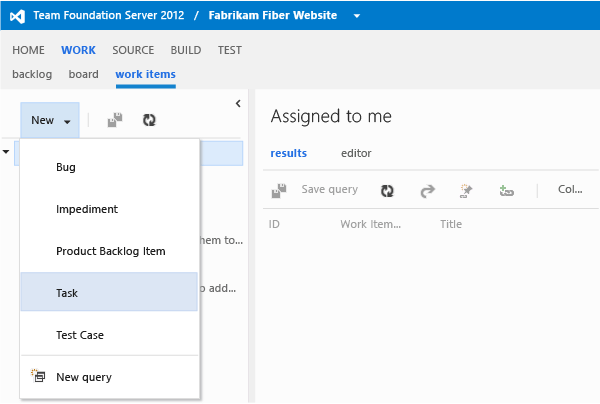Open Column options (Col...) button
Image resolution: width=600 pixels, height=404 pixels.
point(570,189)
